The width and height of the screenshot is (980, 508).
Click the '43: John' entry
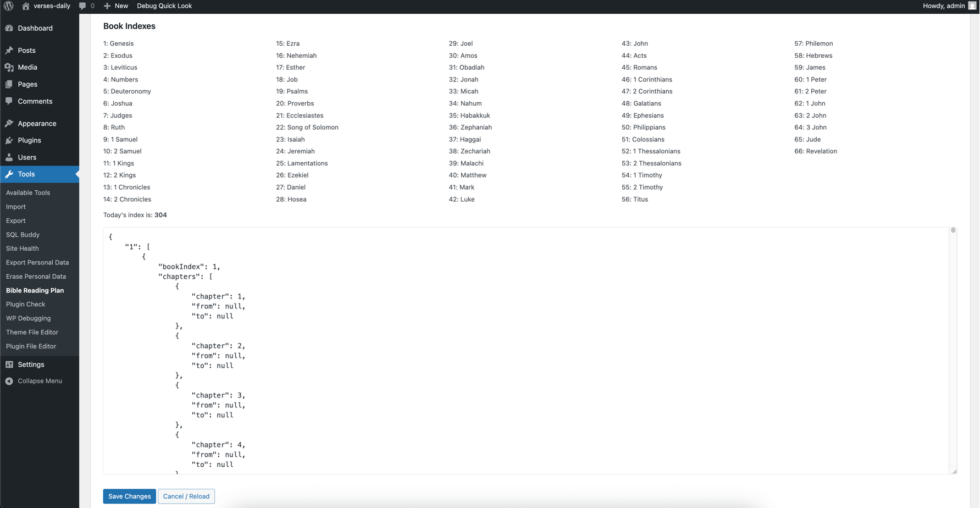635,43
